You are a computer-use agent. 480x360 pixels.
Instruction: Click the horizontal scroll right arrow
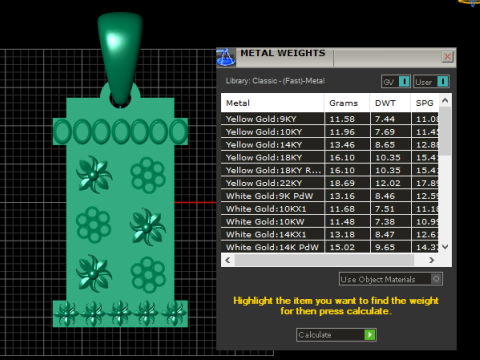(432, 260)
